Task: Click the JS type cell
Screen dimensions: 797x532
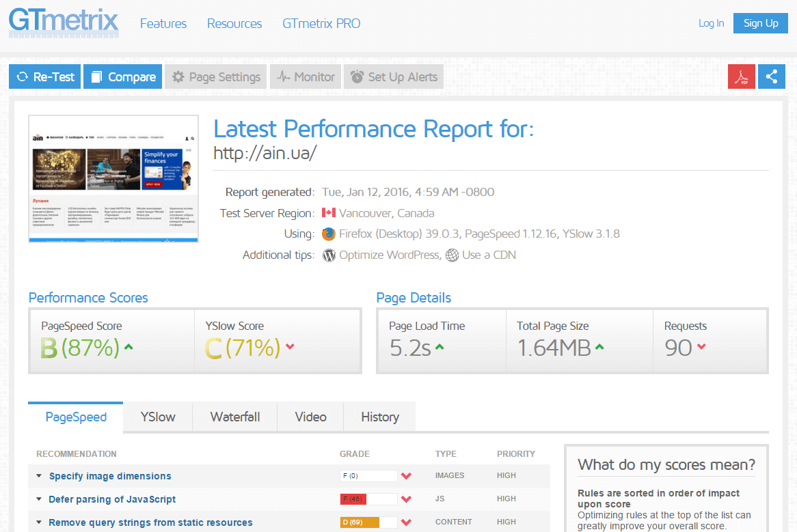Action: pyautogui.click(x=440, y=499)
